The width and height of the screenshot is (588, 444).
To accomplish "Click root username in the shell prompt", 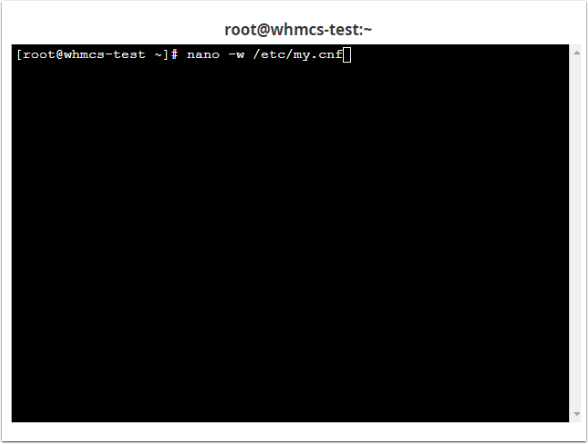I will [x=39, y=55].
